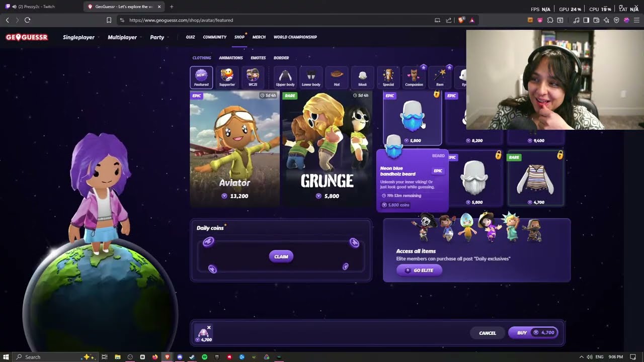The width and height of the screenshot is (644, 362).
Task: Open the Special category icon
Action: (388, 77)
